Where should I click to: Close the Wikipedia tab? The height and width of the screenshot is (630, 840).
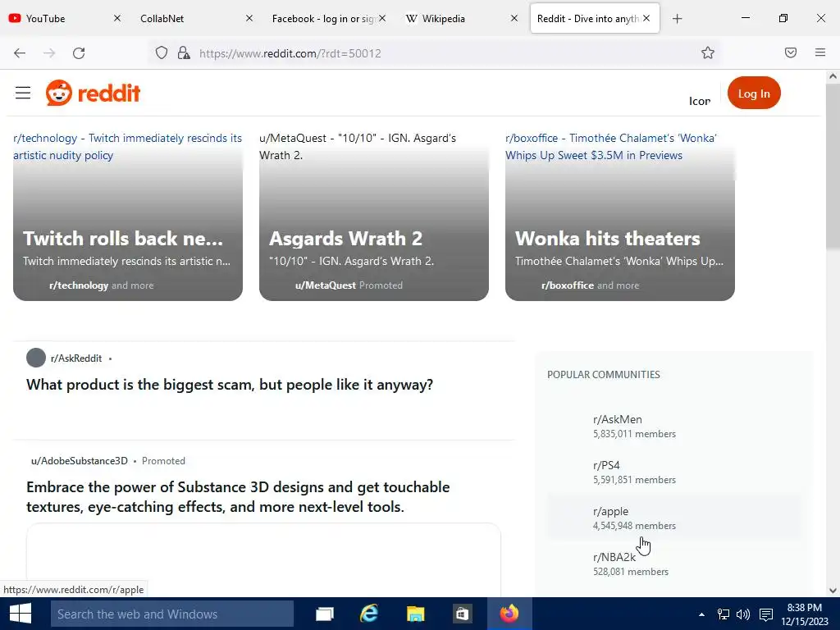point(514,18)
